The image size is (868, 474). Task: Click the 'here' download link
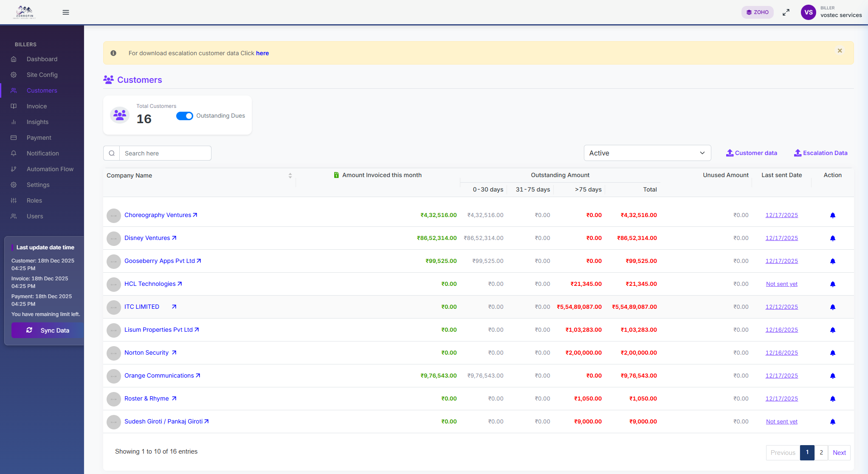click(262, 53)
